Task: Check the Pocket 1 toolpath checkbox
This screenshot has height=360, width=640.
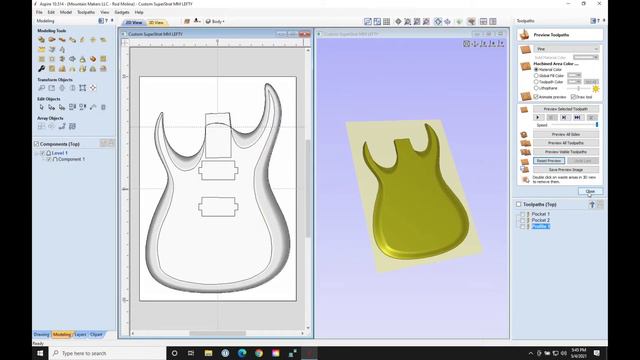Action: 522,214
